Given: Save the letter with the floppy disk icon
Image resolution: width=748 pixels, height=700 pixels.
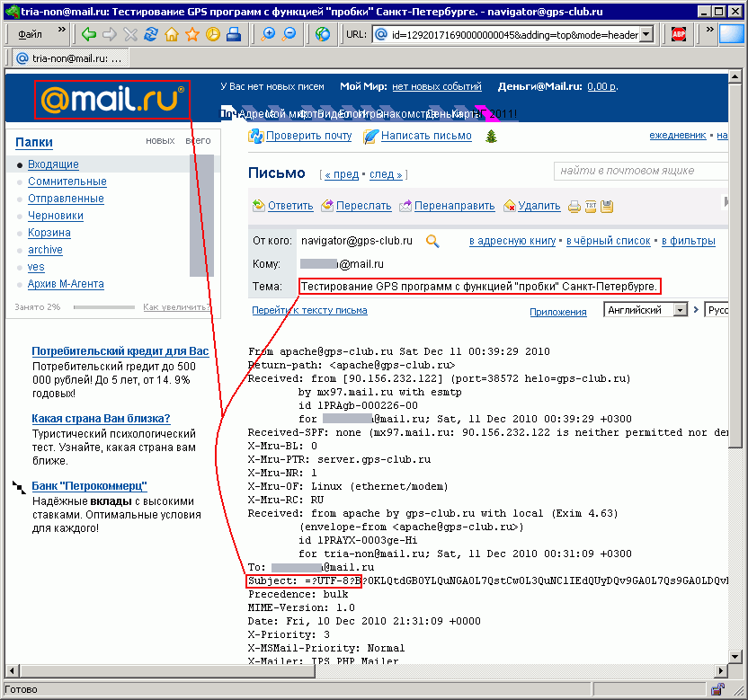Looking at the screenshot, I should [x=607, y=207].
